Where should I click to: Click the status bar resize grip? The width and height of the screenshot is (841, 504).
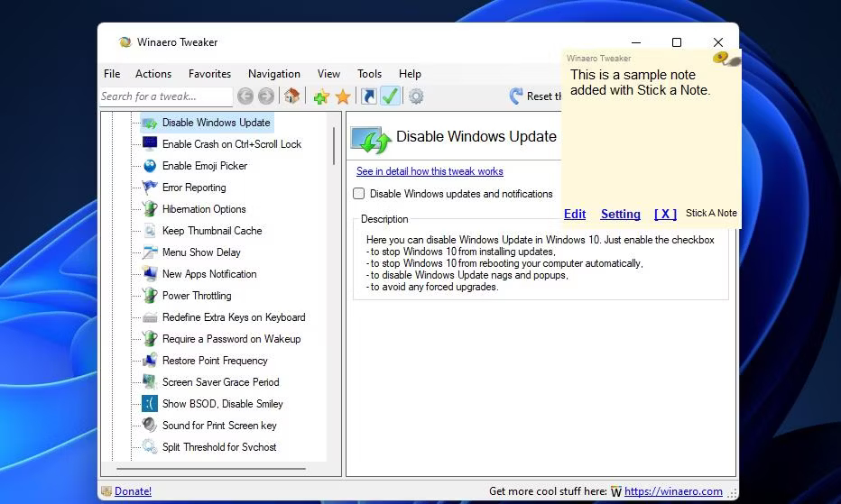732,492
